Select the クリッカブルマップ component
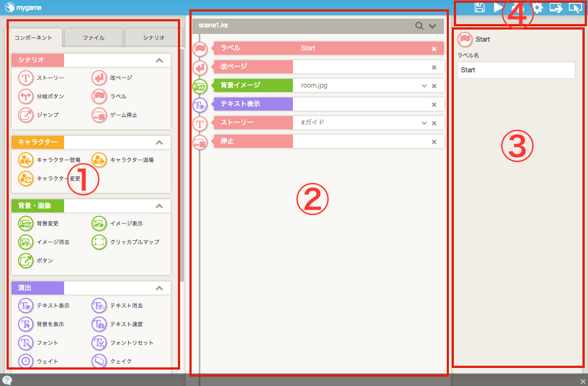 (x=99, y=241)
